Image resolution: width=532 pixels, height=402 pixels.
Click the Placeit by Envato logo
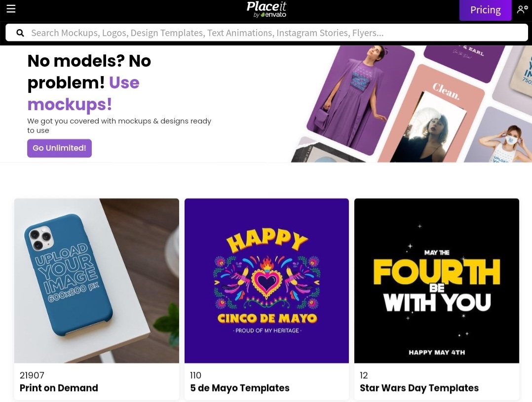(266, 9)
